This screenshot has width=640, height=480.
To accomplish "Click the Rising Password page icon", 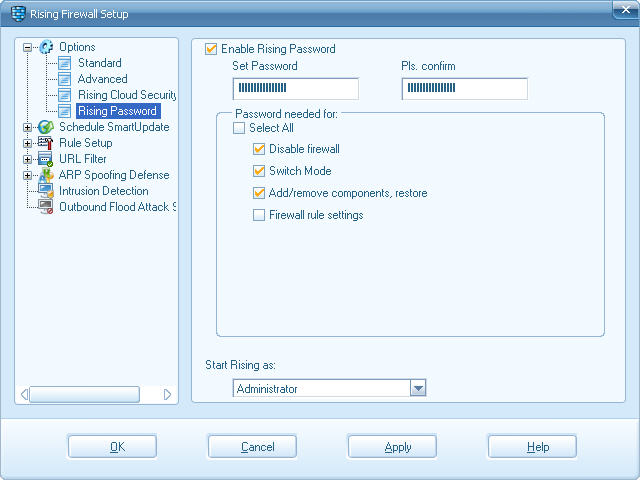I will (64, 111).
